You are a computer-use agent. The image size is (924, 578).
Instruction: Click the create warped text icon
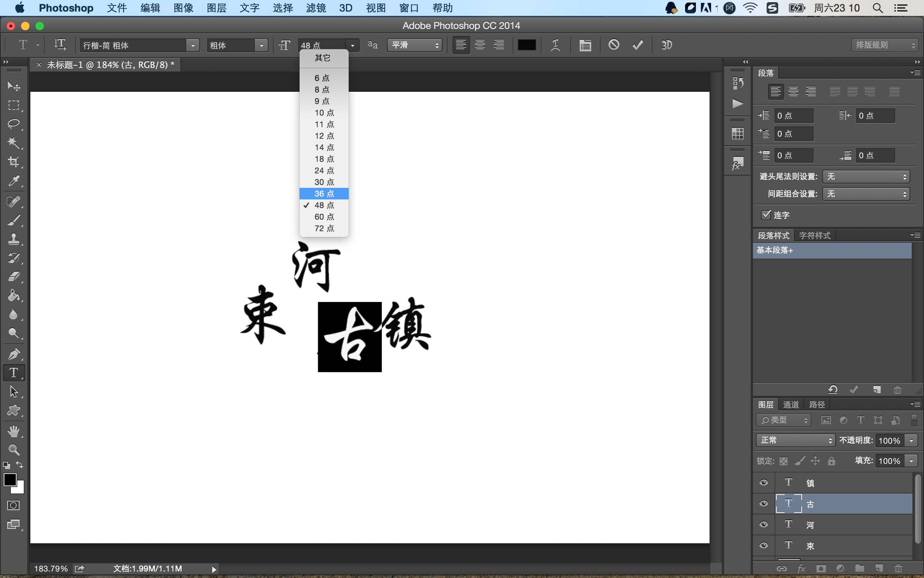555,45
